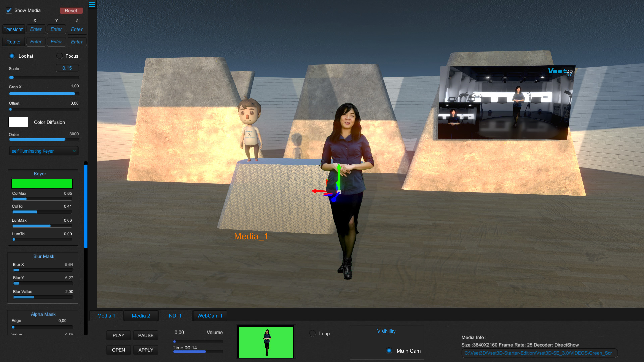Click Rotate Y input field

click(x=56, y=42)
